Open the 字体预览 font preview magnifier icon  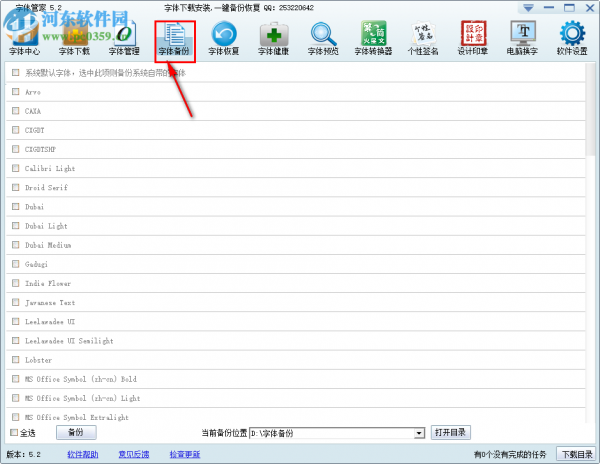point(323,39)
